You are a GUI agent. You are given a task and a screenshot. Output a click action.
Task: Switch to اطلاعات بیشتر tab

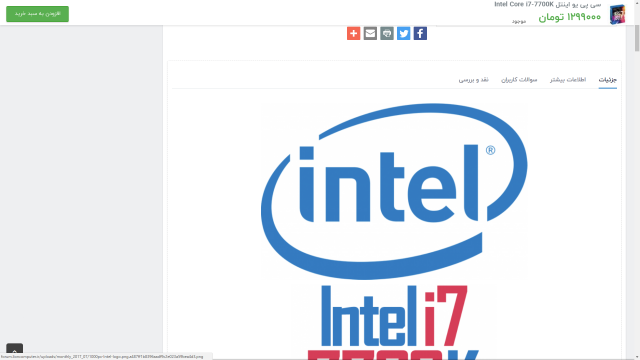[x=568, y=80]
